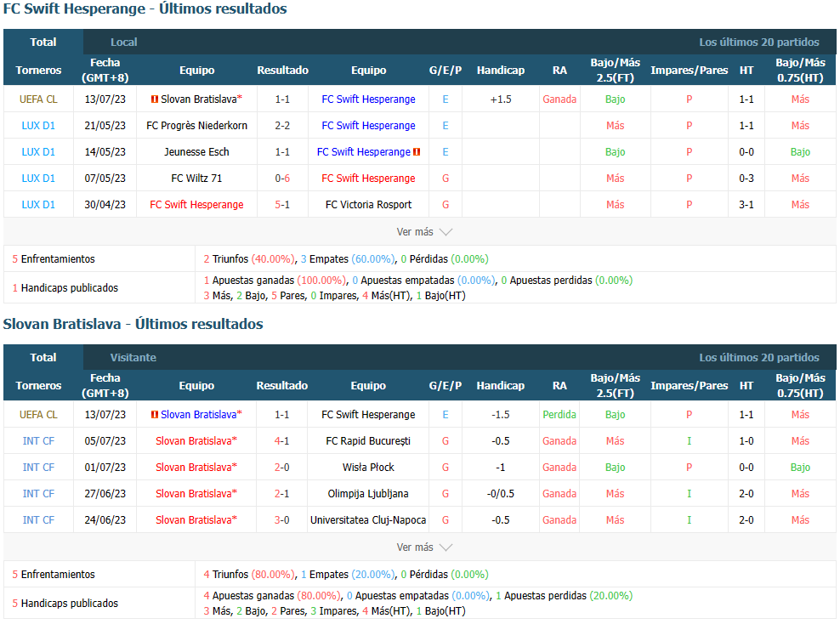Click the 2-2 result versus FC Progrès Niederkorn
Image resolution: width=840 pixels, height=624 pixels.
pos(282,125)
